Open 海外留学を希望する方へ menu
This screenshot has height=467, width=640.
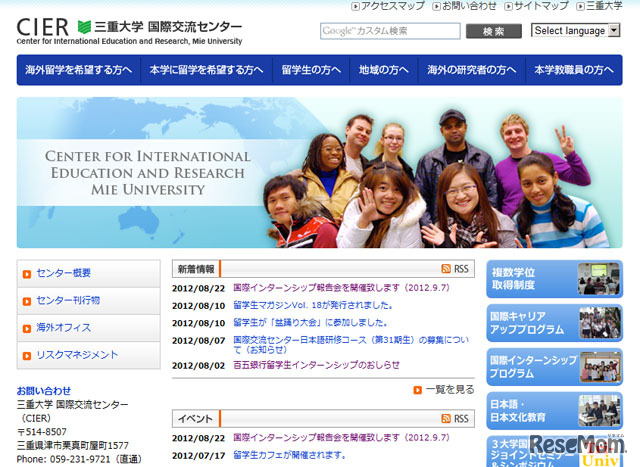pos(78,70)
